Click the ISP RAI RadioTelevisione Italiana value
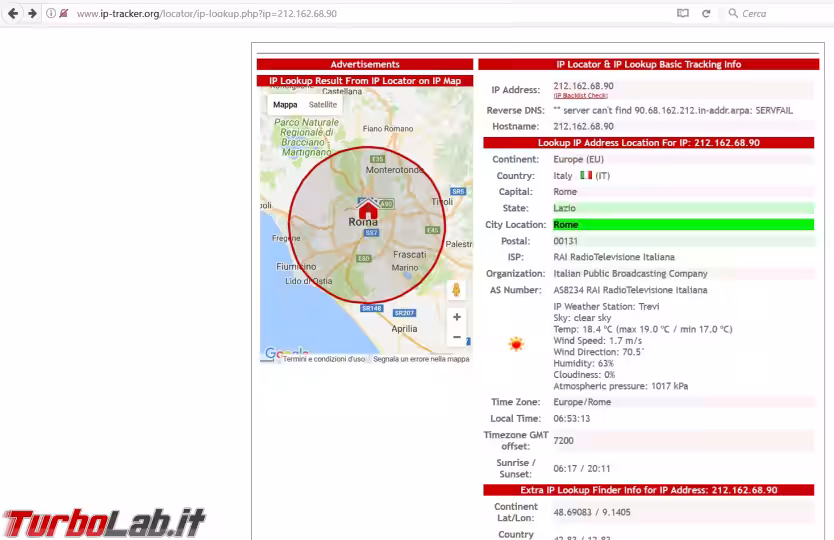Viewport: 834px width, 540px height. pyautogui.click(x=614, y=257)
